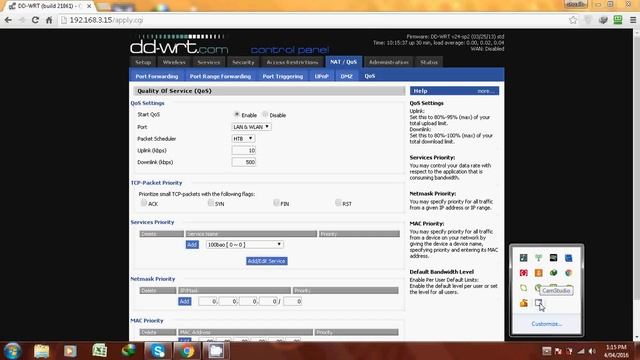Open the taskbar clock and date

[616, 351]
